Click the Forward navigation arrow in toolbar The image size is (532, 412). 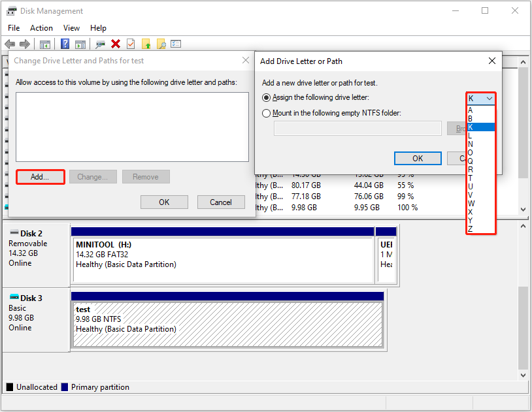point(25,44)
